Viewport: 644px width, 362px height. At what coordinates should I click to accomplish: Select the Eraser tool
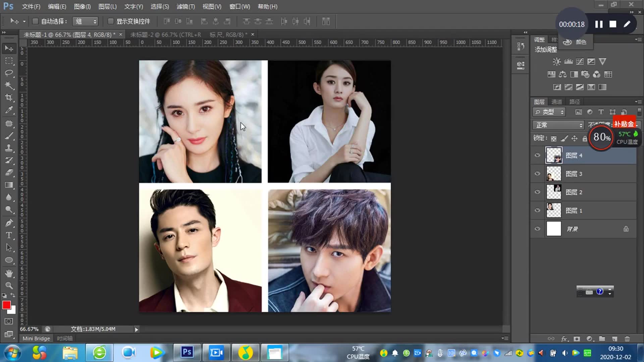(9, 172)
